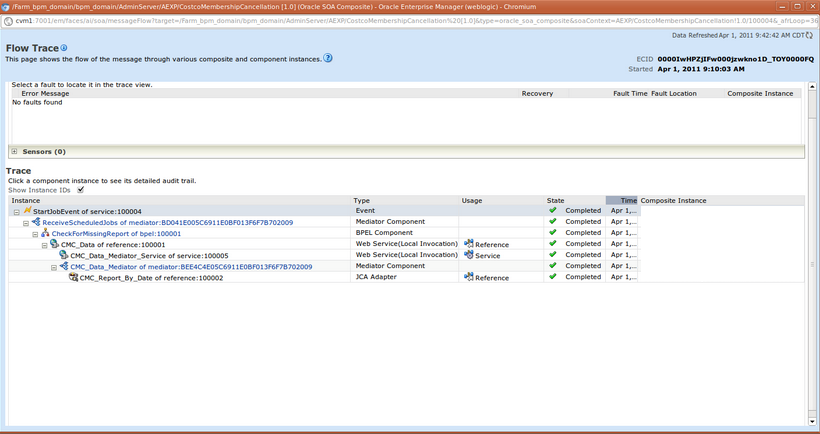Open CMC_Data_Mediator of mediator link

click(191, 267)
